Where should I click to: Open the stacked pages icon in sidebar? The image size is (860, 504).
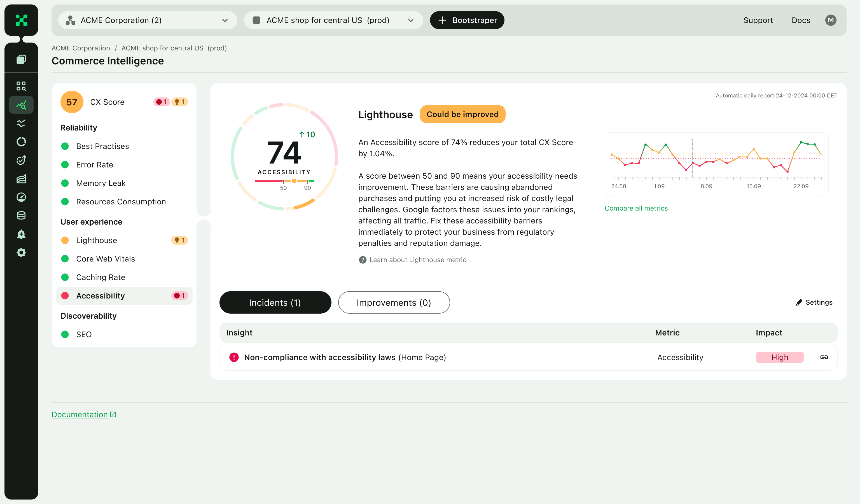(x=21, y=59)
